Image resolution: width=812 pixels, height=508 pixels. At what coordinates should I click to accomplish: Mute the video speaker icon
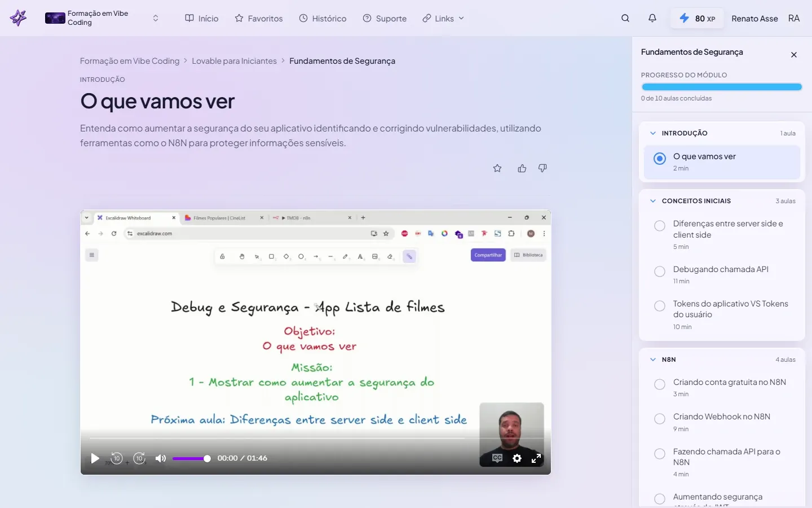161,458
